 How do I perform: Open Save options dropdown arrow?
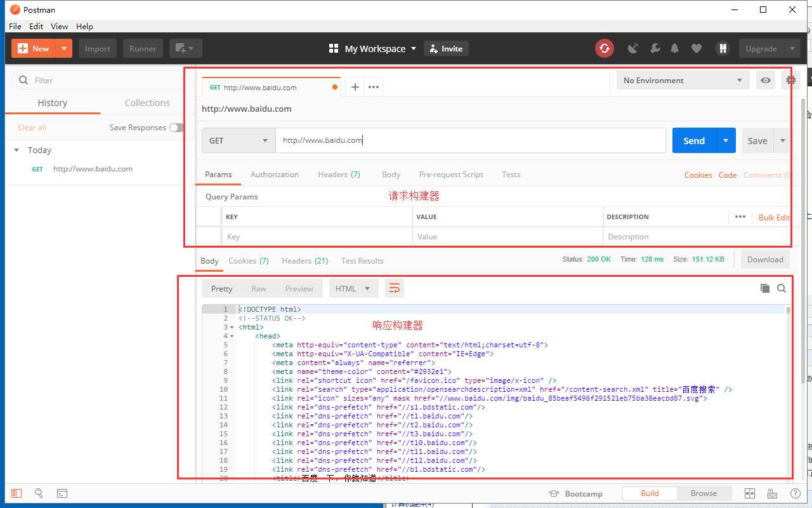(782, 140)
